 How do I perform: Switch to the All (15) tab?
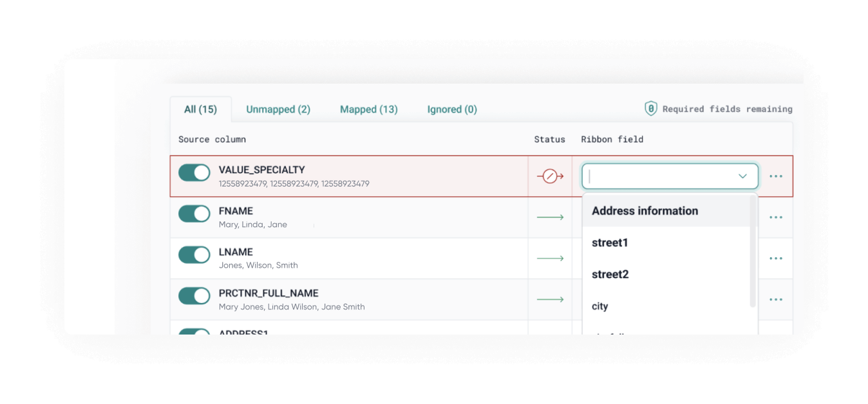[x=200, y=109]
